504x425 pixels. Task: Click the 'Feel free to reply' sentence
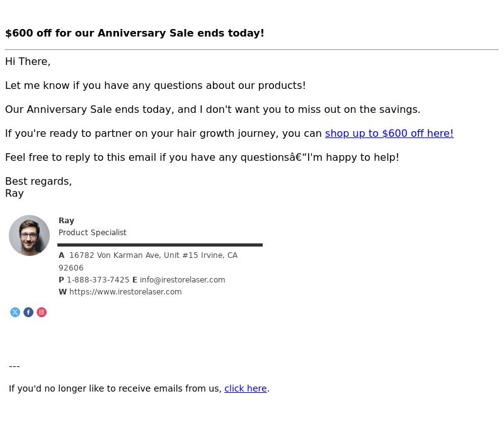[202, 157]
